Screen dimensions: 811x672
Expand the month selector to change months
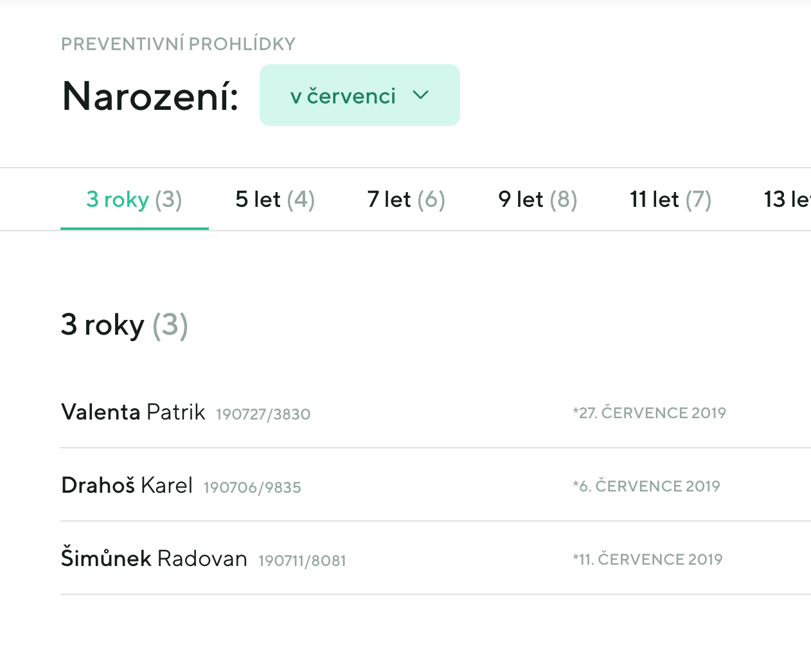click(359, 95)
